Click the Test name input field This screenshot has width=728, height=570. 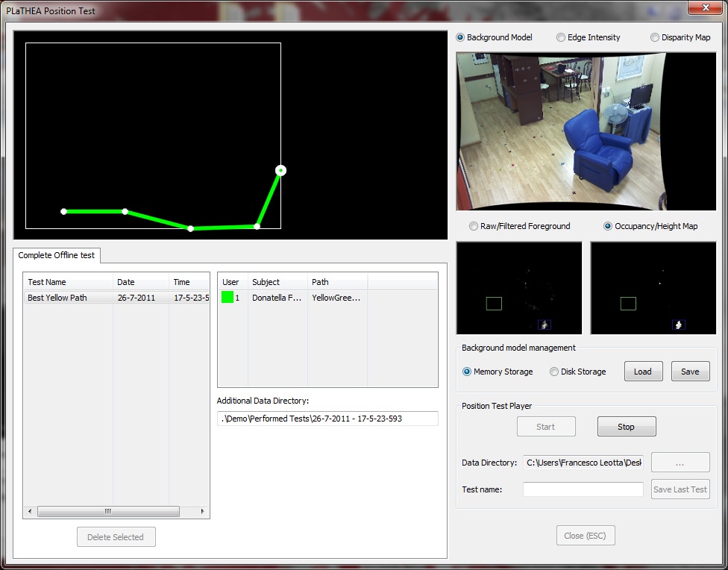pos(583,489)
